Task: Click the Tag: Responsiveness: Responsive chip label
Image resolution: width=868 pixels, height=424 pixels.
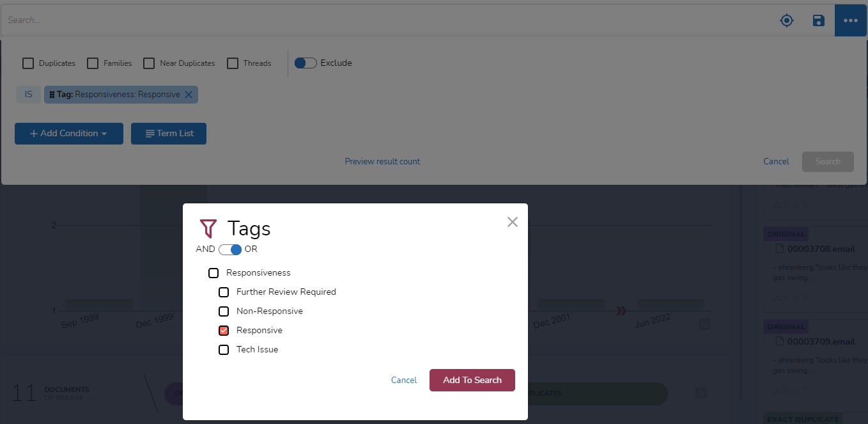Action: click(118, 95)
